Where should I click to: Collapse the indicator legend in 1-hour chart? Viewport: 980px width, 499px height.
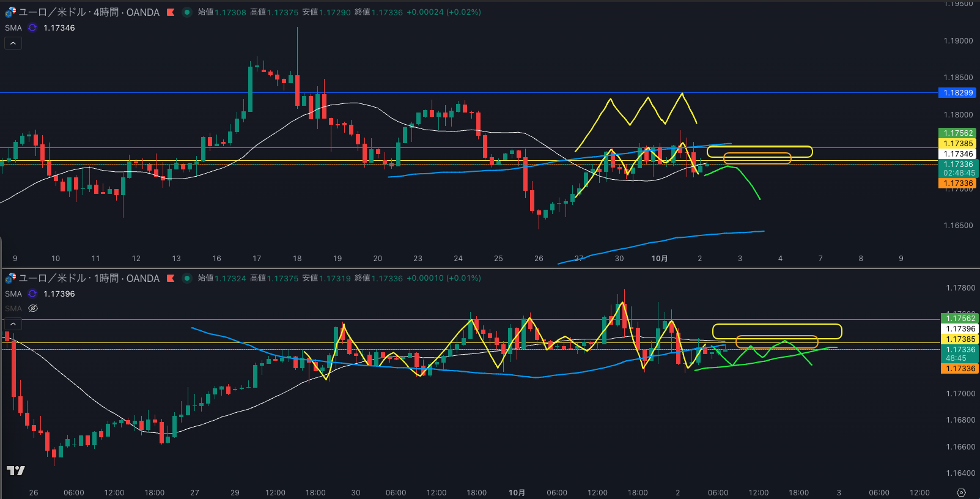pos(13,323)
